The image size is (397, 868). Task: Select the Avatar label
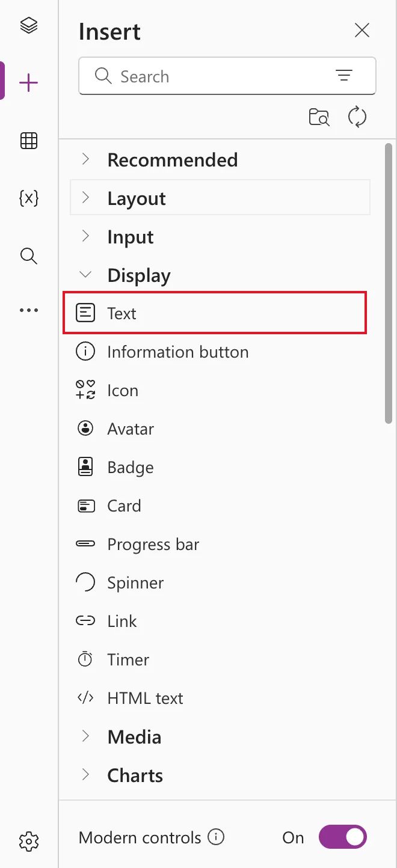[x=131, y=429]
